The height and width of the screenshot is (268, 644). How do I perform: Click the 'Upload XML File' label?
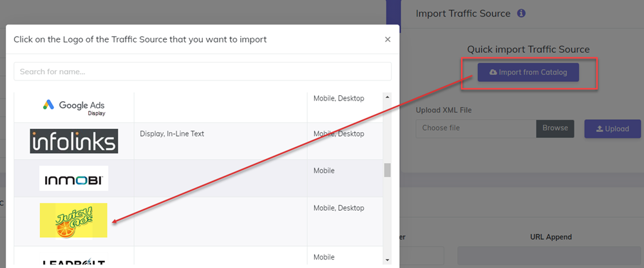(x=444, y=110)
